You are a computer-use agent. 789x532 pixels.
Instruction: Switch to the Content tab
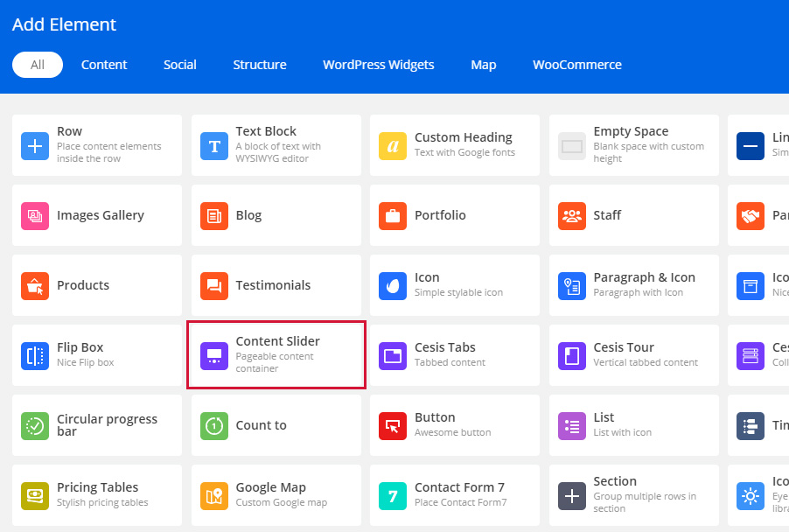tap(104, 65)
